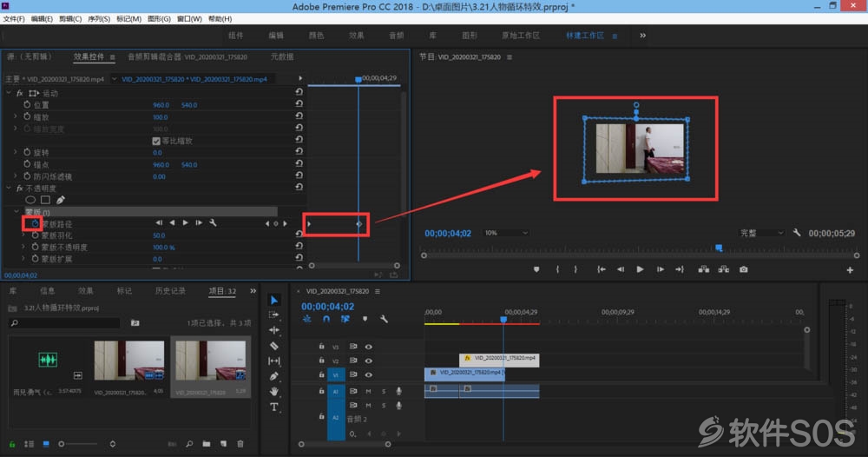Screen dimensions: 868x457
Task: Toggle animation stopwatch for 位置
Action: pos(27,105)
